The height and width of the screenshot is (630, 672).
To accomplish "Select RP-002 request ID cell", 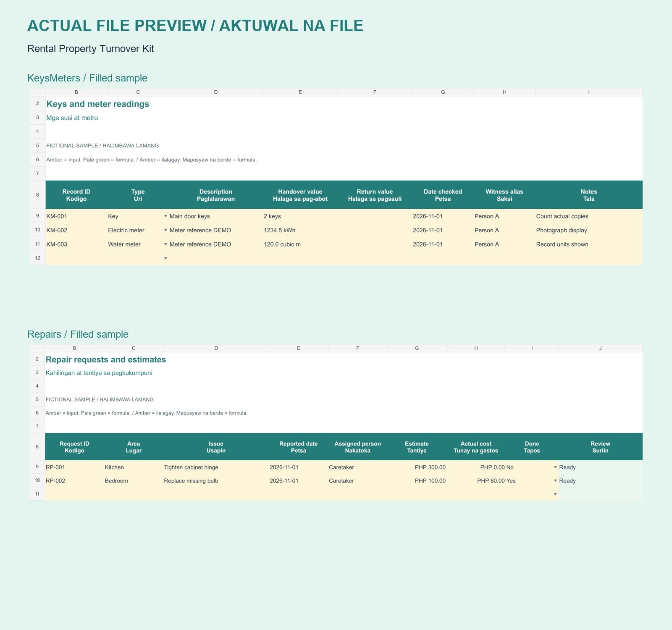I will (x=74, y=481).
